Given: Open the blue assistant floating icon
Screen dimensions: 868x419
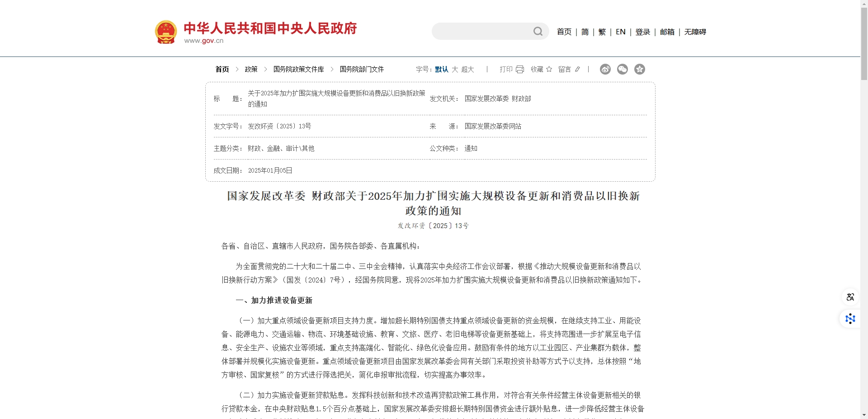Looking at the screenshot, I should tap(850, 319).
